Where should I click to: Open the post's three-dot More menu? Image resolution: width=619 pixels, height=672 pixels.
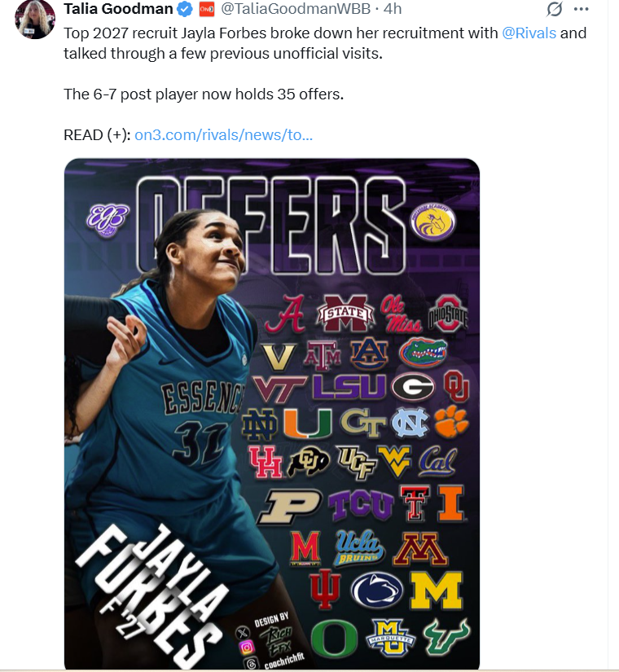[x=581, y=9]
